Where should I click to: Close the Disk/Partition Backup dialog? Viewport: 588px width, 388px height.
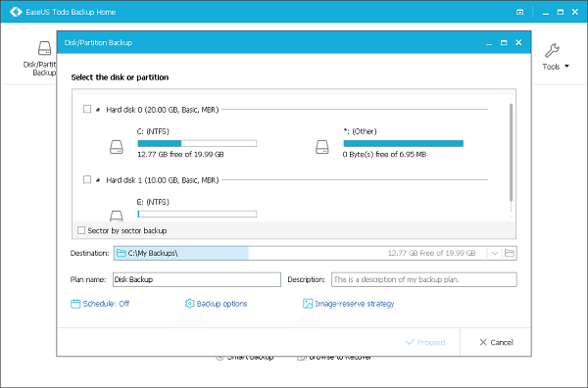518,42
